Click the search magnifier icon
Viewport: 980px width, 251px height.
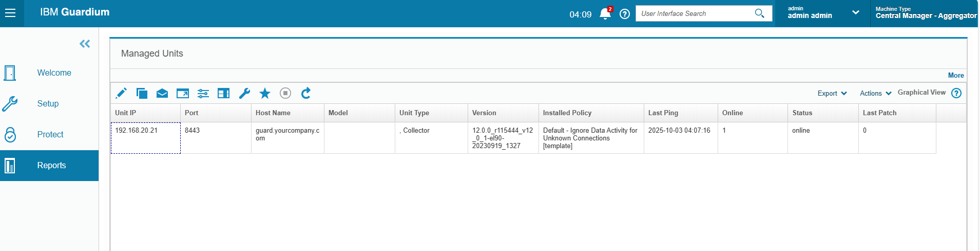point(759,13)
